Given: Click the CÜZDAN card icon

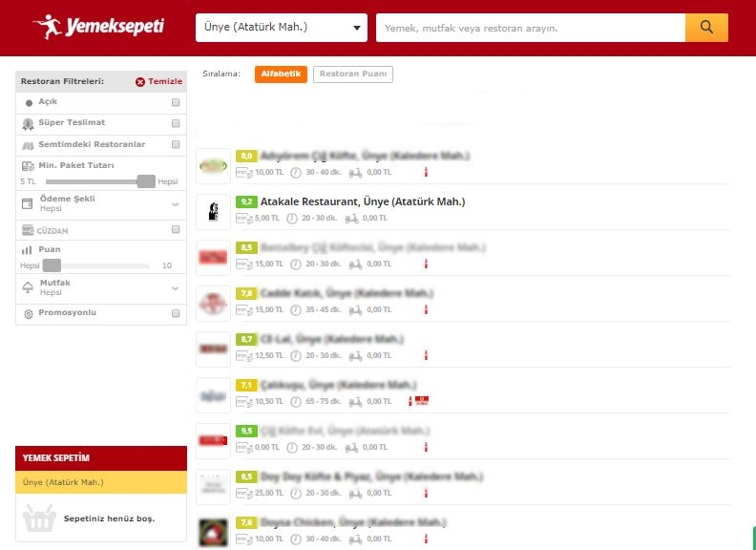Looking at the screenshot, I should [x=28, y=230].
